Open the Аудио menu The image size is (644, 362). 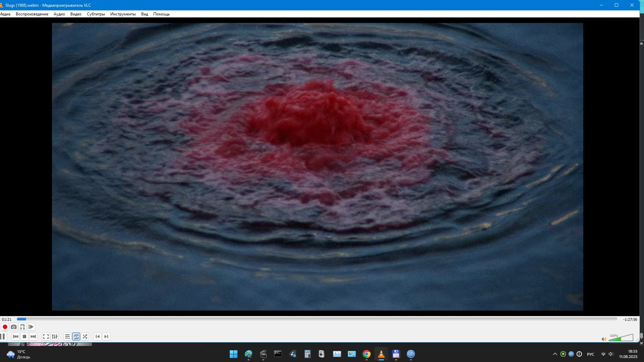59,14
